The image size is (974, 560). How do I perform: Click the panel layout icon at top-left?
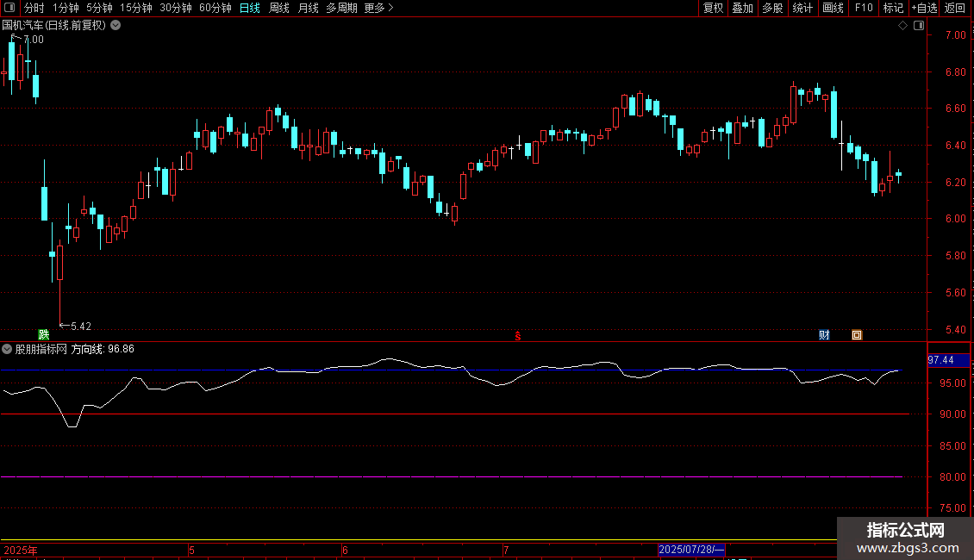9,8
